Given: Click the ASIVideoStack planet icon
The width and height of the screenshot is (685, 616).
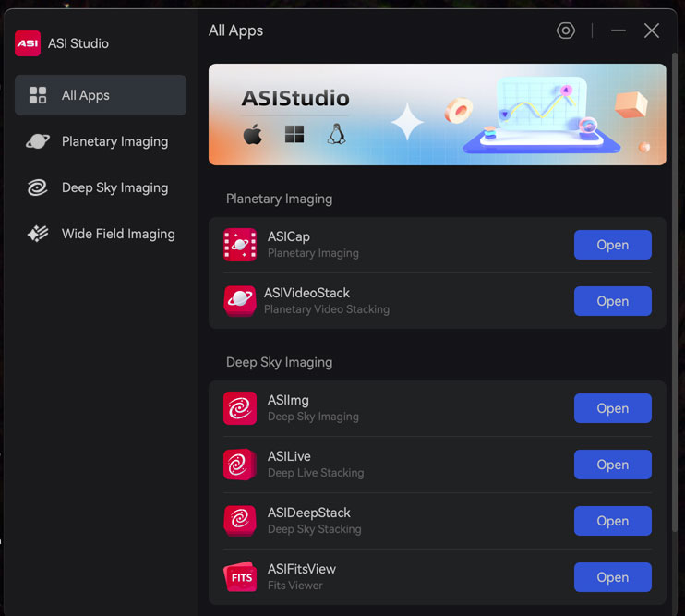Looking at the screenshot, I should (x=240, y=301).
